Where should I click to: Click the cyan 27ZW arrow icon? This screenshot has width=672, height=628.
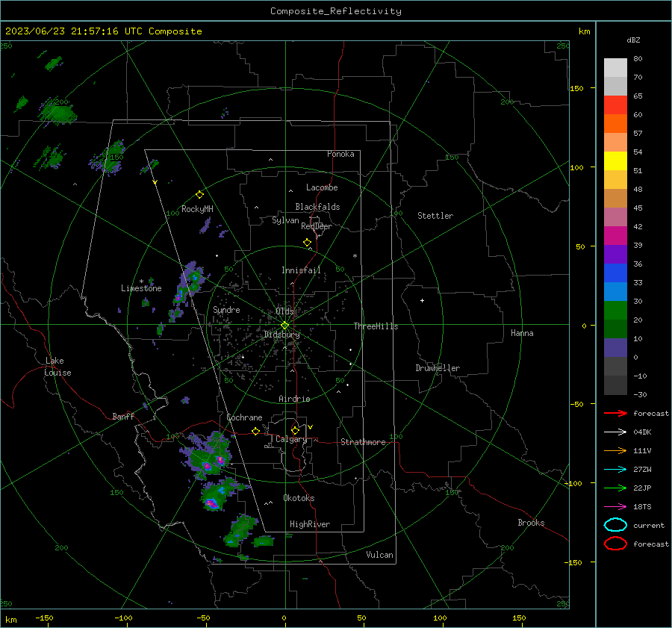tap(615, 470)
